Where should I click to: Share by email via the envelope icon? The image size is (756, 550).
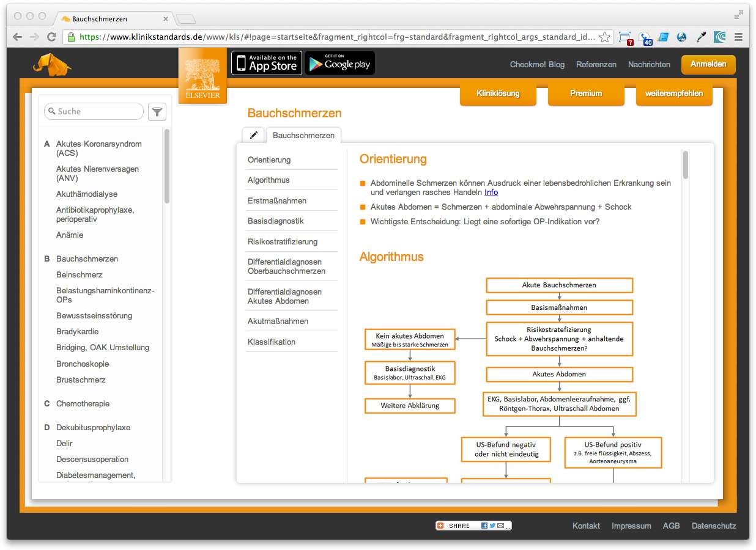pos(500,526)
